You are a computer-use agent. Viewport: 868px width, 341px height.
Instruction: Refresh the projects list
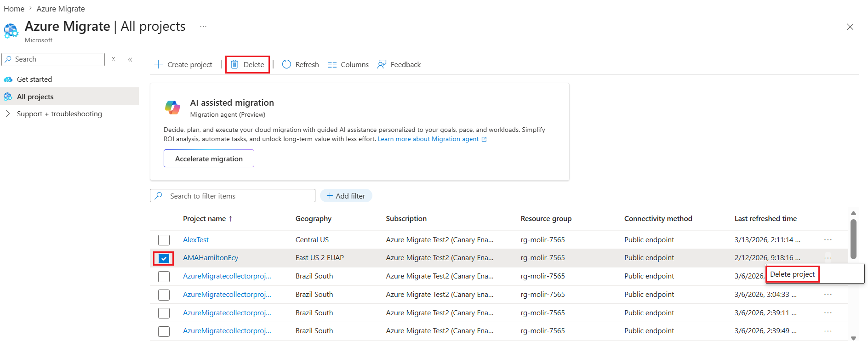[301, 64]
